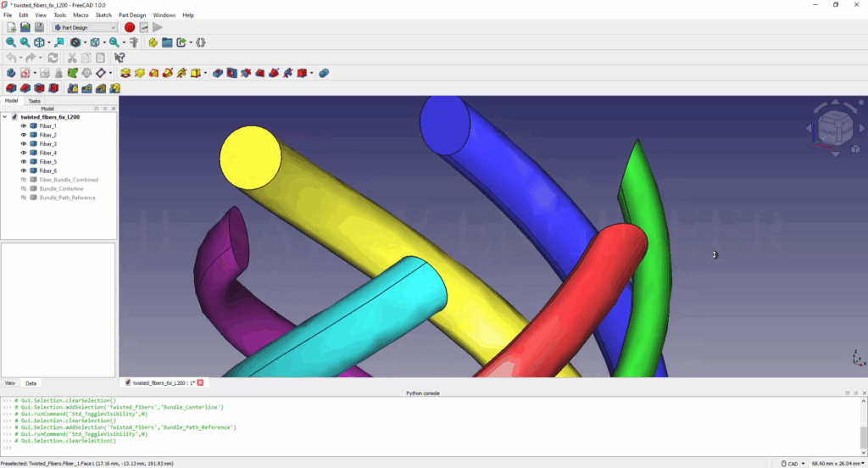Viewport: 868px width, 468px height.
Task: Click the yellow Create Part icon
Action: pos(153,42)
